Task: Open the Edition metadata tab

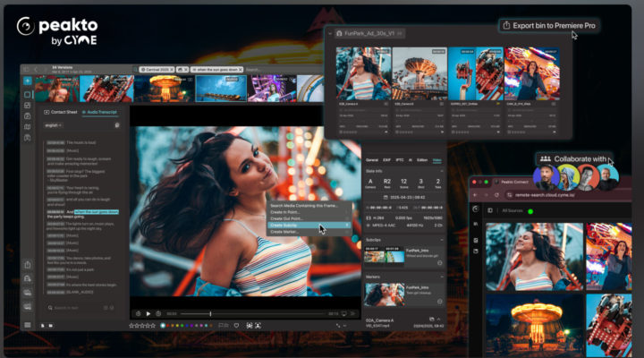Action: (422, 160)
